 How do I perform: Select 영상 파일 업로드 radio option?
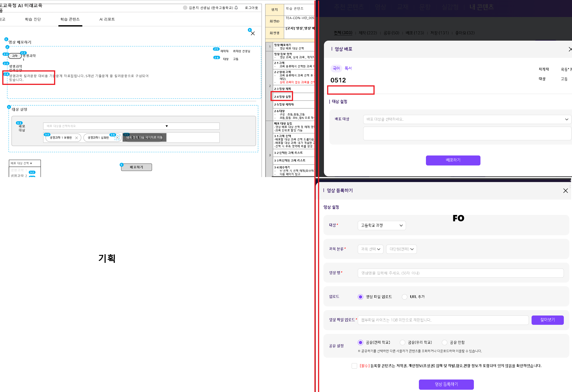360,297
